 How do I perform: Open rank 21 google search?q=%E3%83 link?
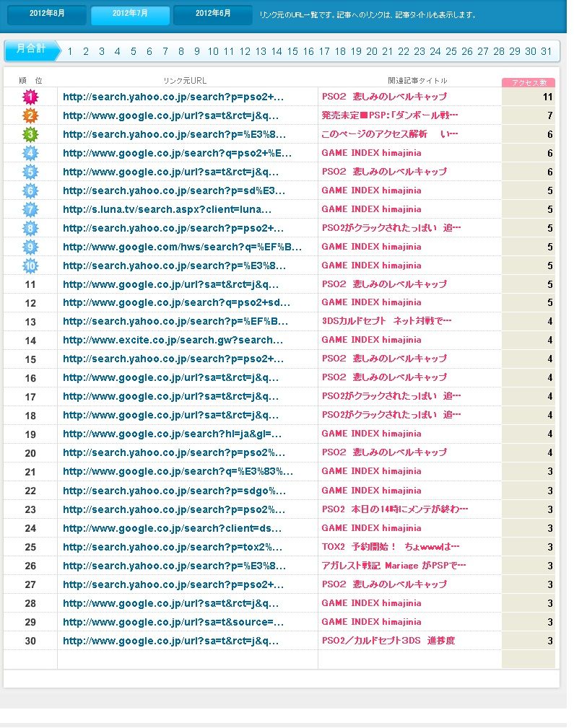pyautogui.click(x=178, y=472)
